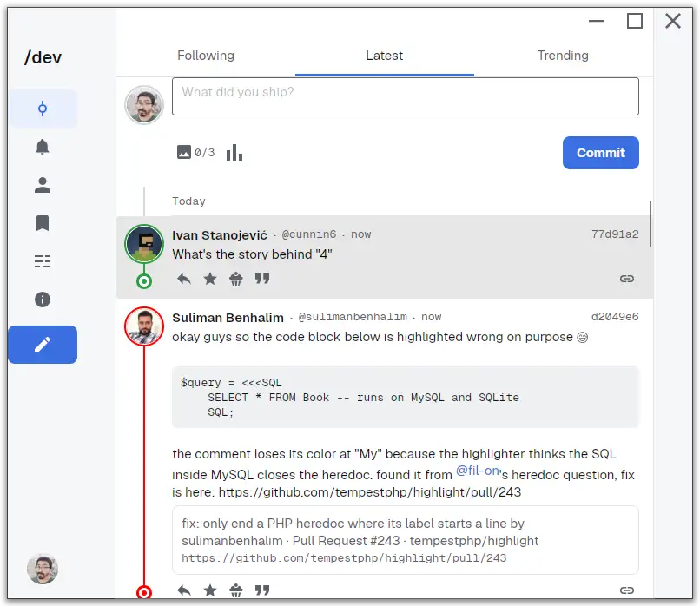Click the Suliman Benhalim author name
This screenshot has height=606, width=700.
coord(228,318)
